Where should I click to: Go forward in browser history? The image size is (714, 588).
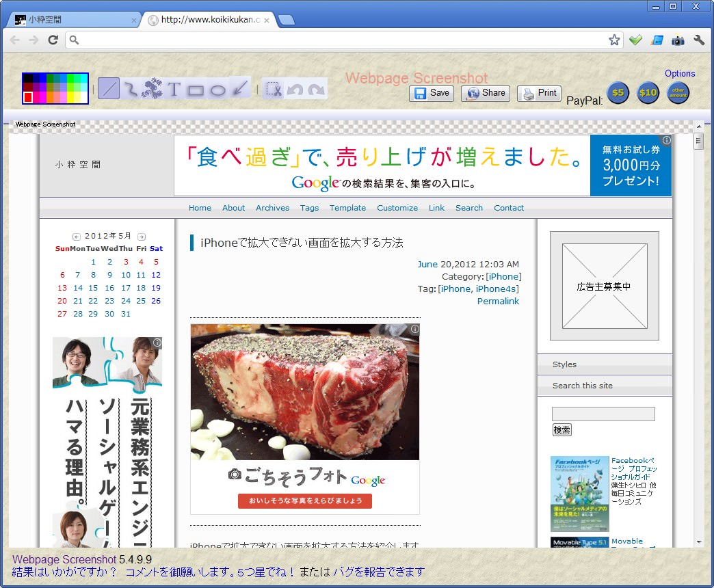pyautogui.click(x=34, y=40)
